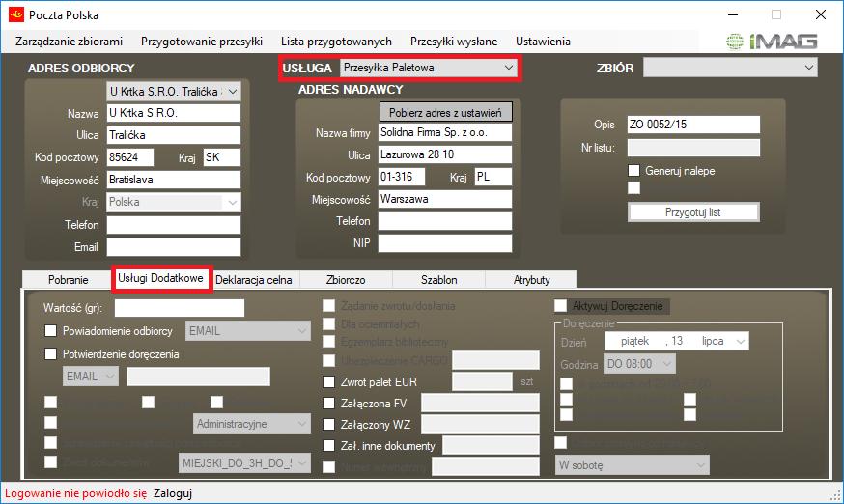Image resolution: width=844 pixels, height=504 pixels.
Task: Click the IMAG logo
Action: click(772, 41)
